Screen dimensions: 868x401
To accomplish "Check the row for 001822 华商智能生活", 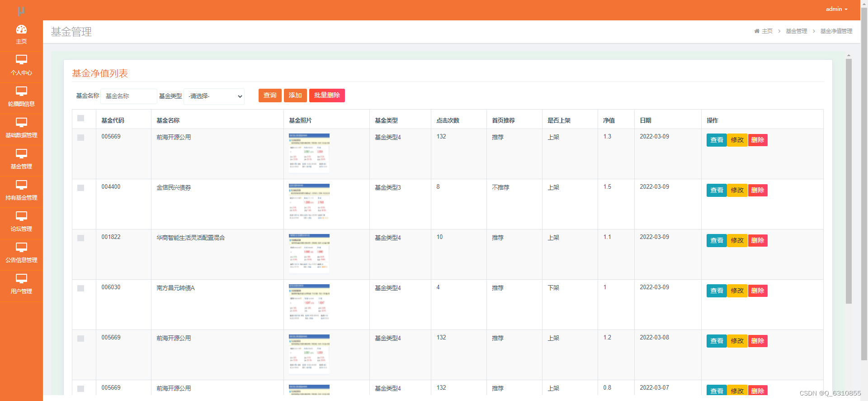I will click(81, 238).
